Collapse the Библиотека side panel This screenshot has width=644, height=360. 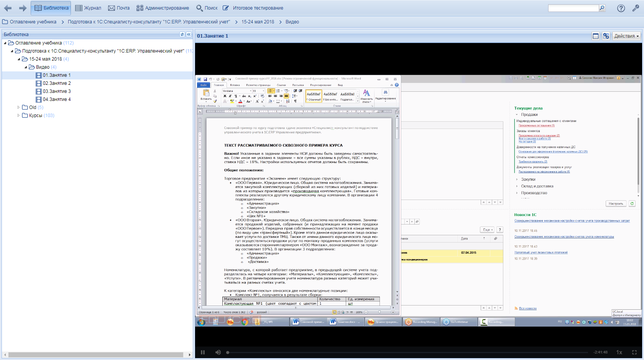(x=189, y=35)
